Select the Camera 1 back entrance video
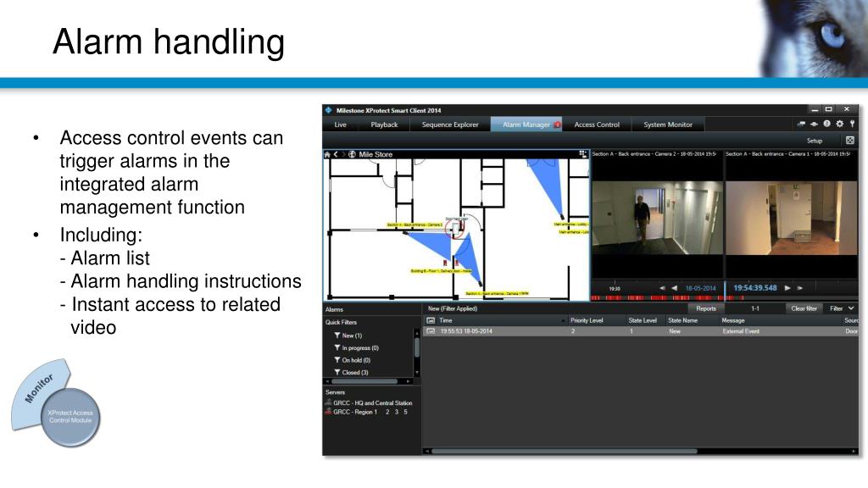The width and height of the screenshot is (868, 488). pos(791,218)
